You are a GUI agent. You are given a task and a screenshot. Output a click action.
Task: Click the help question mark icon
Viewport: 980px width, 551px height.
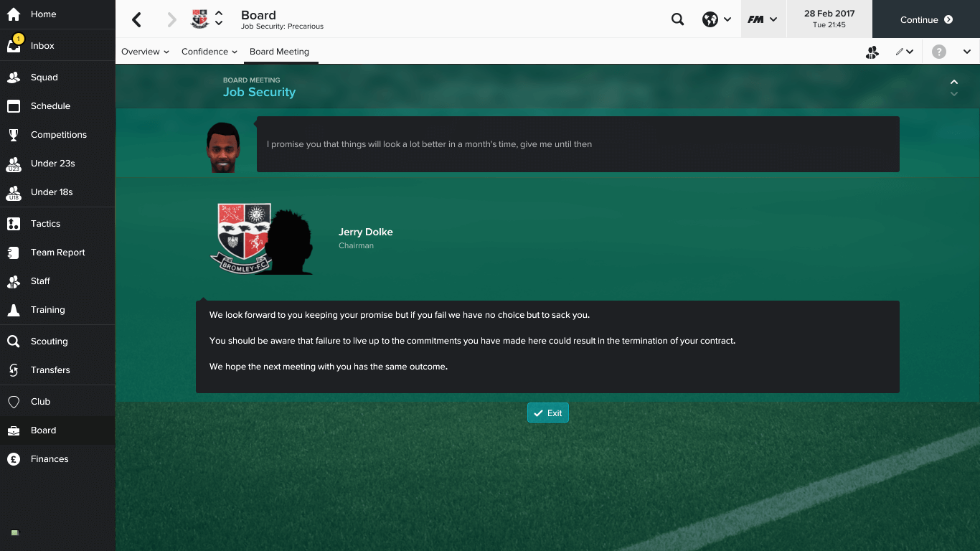click(938, 52)
